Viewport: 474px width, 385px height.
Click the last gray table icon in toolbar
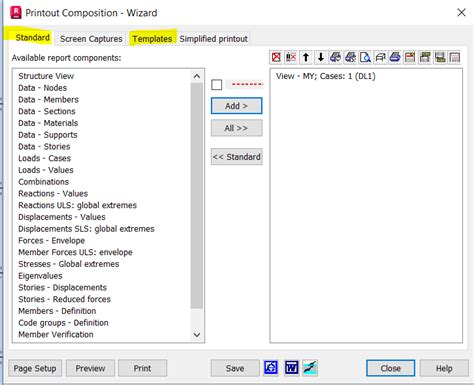(455, 57)
